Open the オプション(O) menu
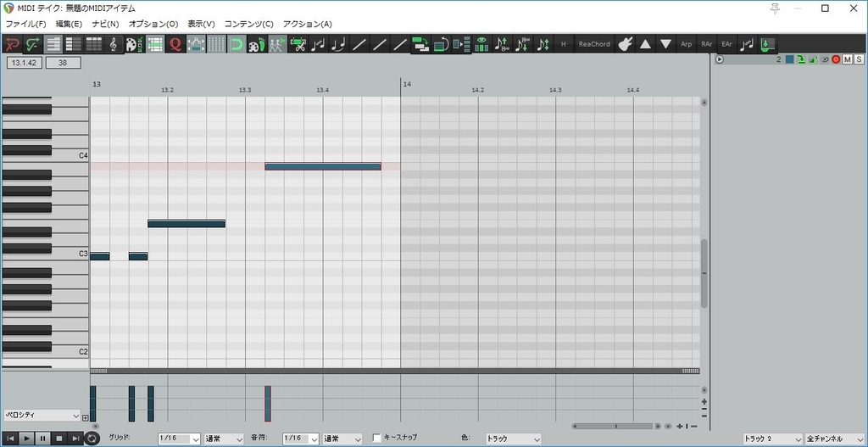Image resolution: width=868 pixels, height=447 pixels. 153,24
